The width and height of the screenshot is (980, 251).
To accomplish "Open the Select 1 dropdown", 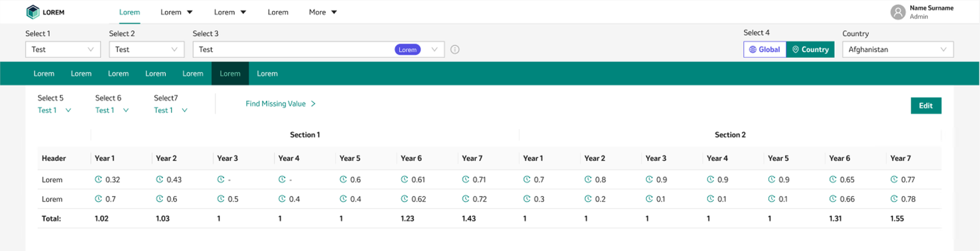I will coord(62,50).
